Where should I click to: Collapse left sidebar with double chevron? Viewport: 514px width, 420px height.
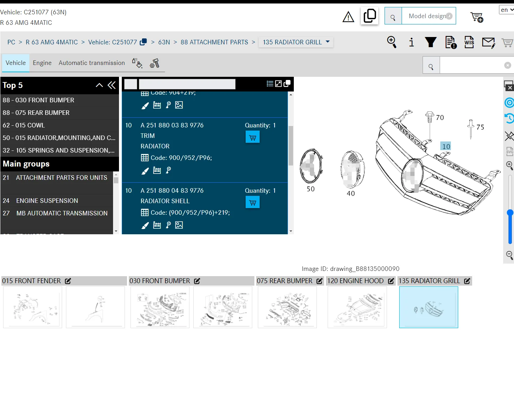point(112,85)
